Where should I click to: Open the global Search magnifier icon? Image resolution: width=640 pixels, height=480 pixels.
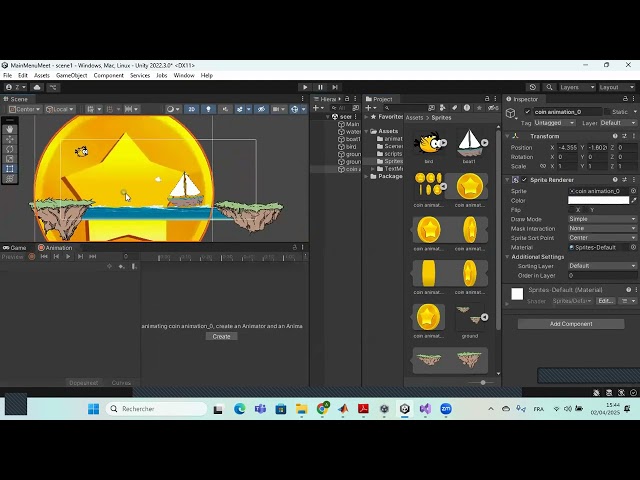[549, 87]
